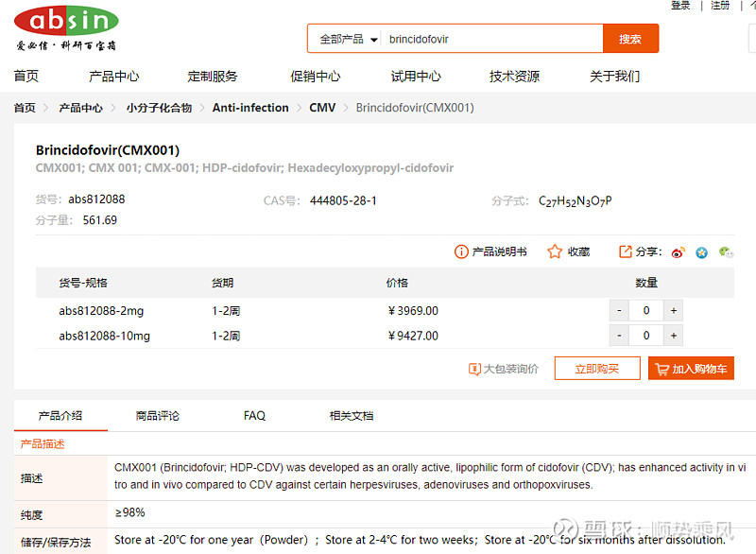Click the shopping cart icon on 加入购物车

click(663, 369)
